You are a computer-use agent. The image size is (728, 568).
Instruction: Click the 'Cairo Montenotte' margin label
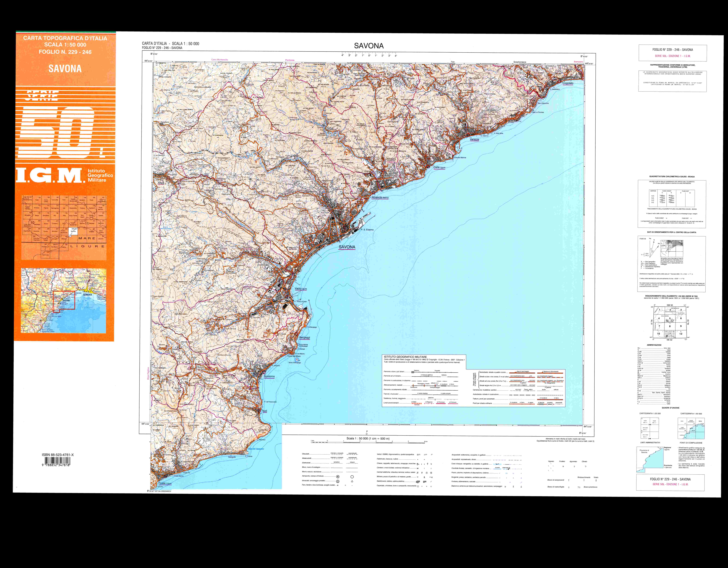[x=220, y=60]
